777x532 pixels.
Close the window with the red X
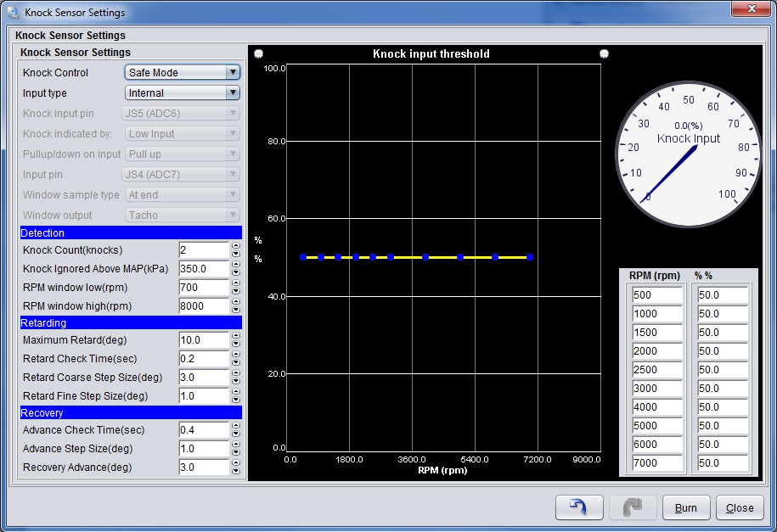click(x=750, y=9)
